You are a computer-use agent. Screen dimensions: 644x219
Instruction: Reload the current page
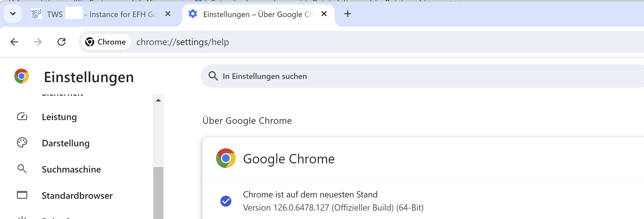point(61,42)
